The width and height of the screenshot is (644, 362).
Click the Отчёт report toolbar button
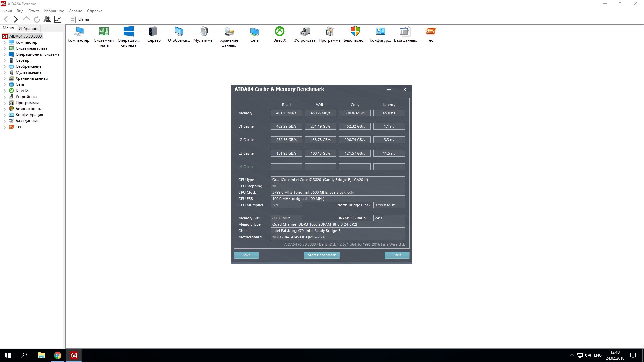click(x=80, y=19)
